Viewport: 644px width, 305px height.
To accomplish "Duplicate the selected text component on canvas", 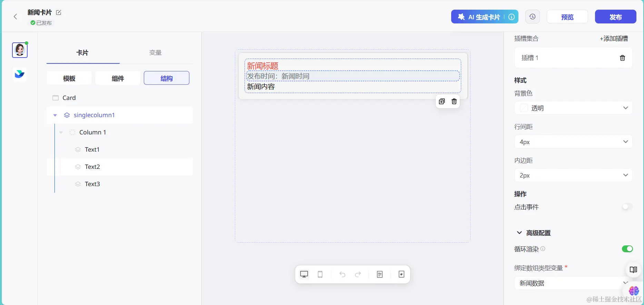I will (x=442, y=101).
